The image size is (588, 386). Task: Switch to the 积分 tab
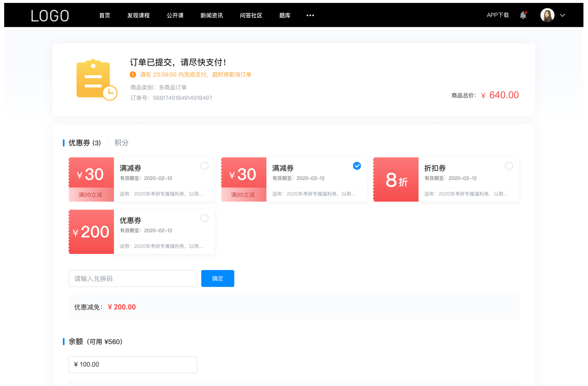pos(121,142)
